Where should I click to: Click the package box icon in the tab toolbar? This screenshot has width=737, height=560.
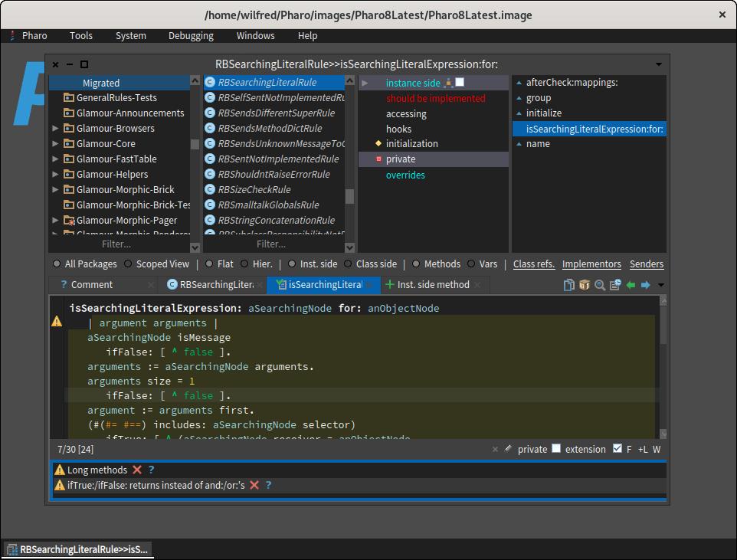[585, 285]
